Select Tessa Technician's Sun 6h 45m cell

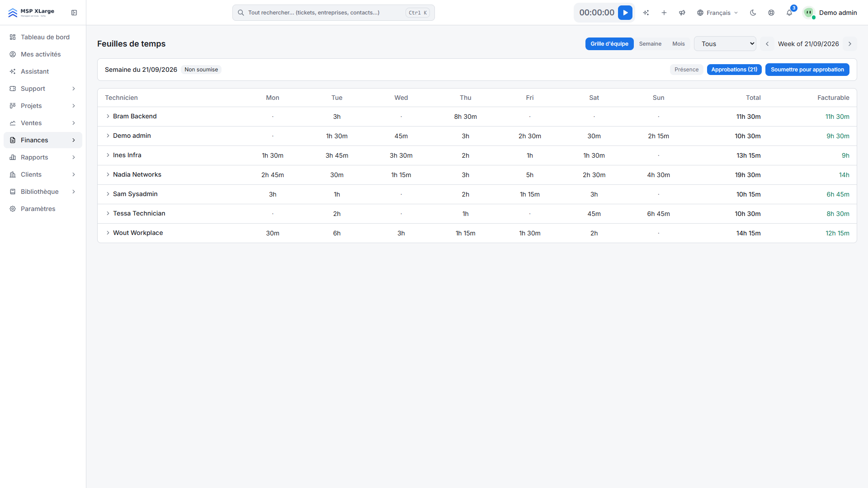click(x=658, y=214)
